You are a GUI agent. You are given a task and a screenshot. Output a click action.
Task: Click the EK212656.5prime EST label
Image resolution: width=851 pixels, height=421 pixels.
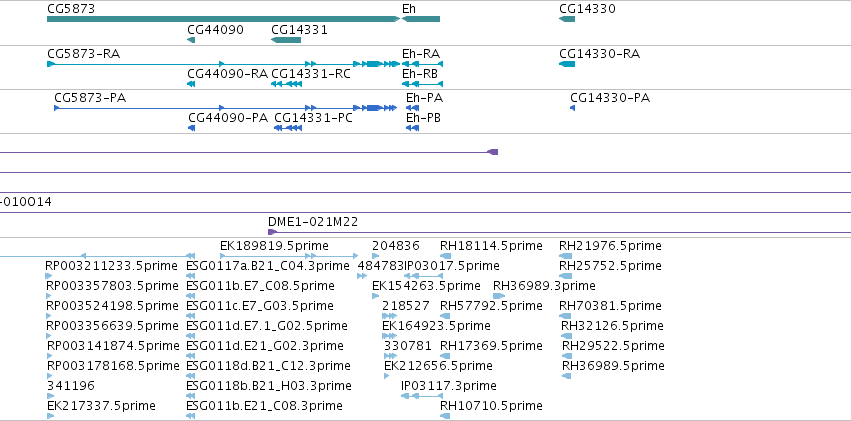click(438, 366)
